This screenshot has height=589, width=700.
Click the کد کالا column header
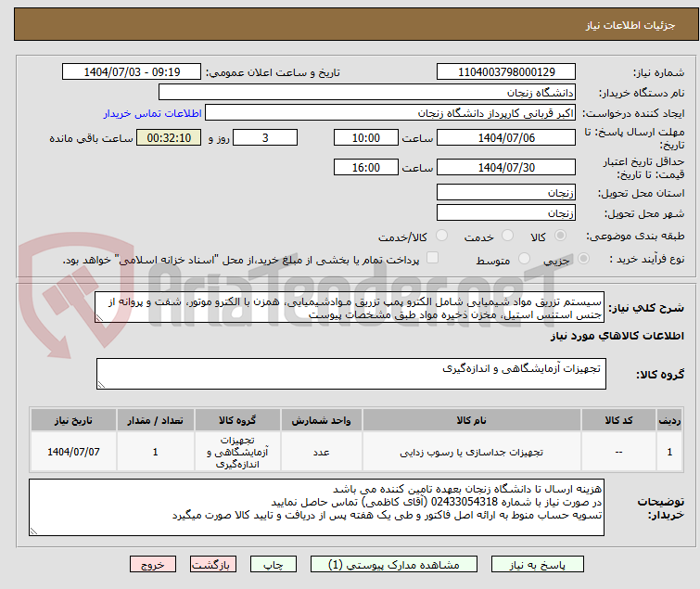[x=618, y=420]
